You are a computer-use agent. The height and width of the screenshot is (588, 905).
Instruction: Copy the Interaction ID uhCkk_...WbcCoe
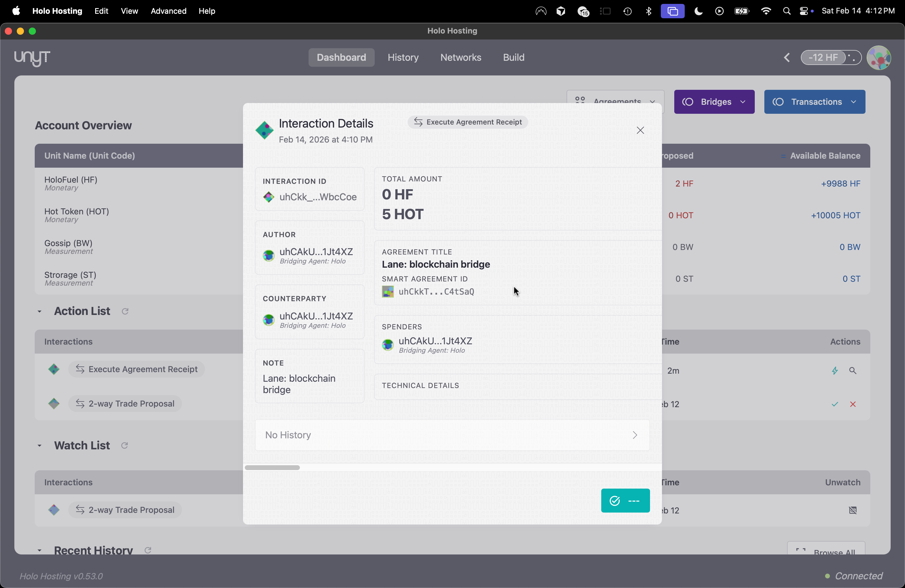click(x=318, y=197)
